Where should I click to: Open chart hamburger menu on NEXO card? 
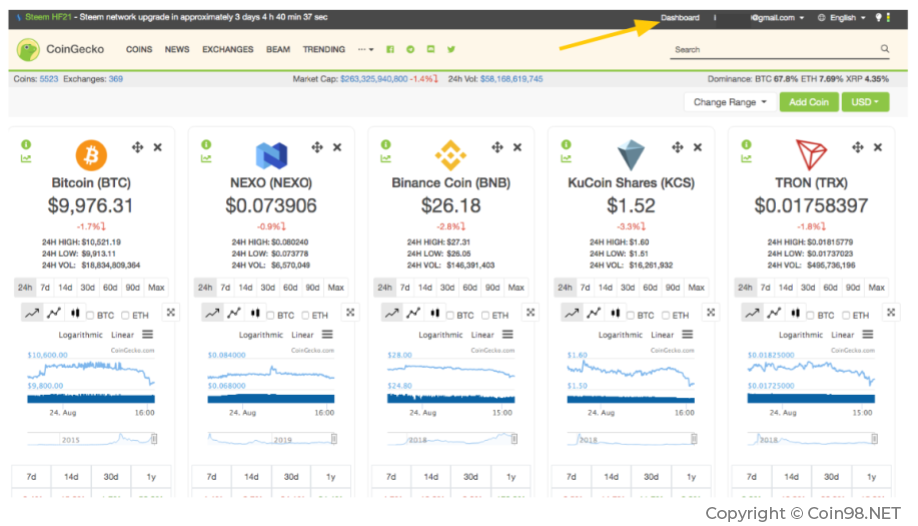(327, 334)
